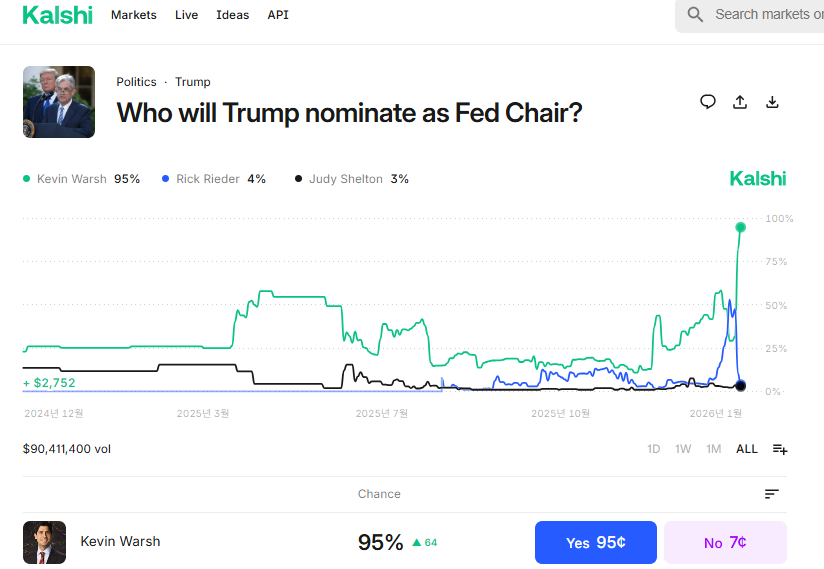The height and width of the screenshot is (569, 824).
Task: Click the download chart icon
Action: 772,101
